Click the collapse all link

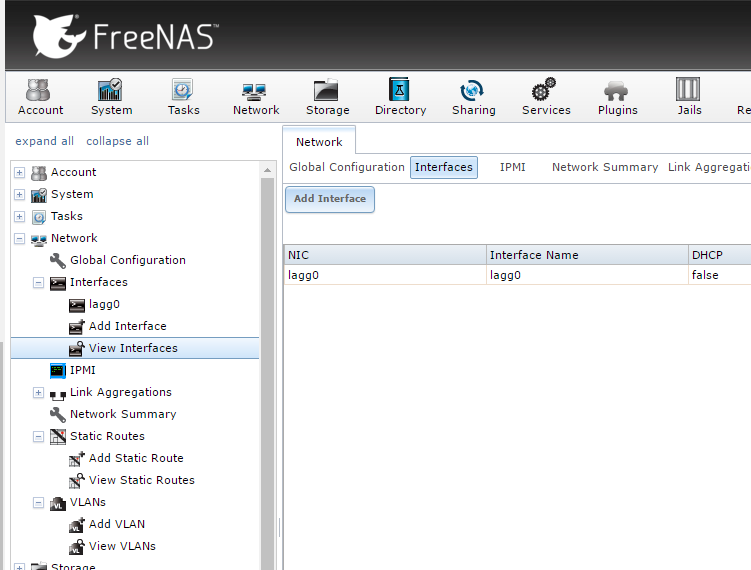117,141
